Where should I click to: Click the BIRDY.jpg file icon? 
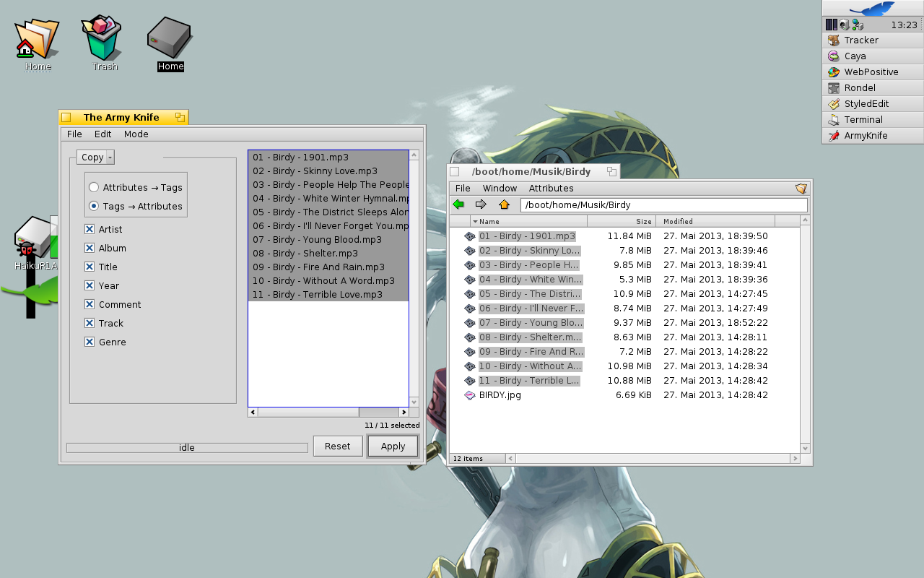[470, 395]
